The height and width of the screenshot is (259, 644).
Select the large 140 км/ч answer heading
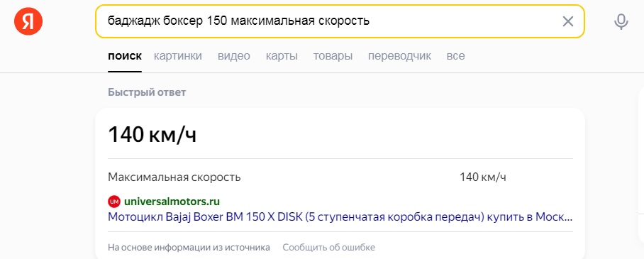152,135
